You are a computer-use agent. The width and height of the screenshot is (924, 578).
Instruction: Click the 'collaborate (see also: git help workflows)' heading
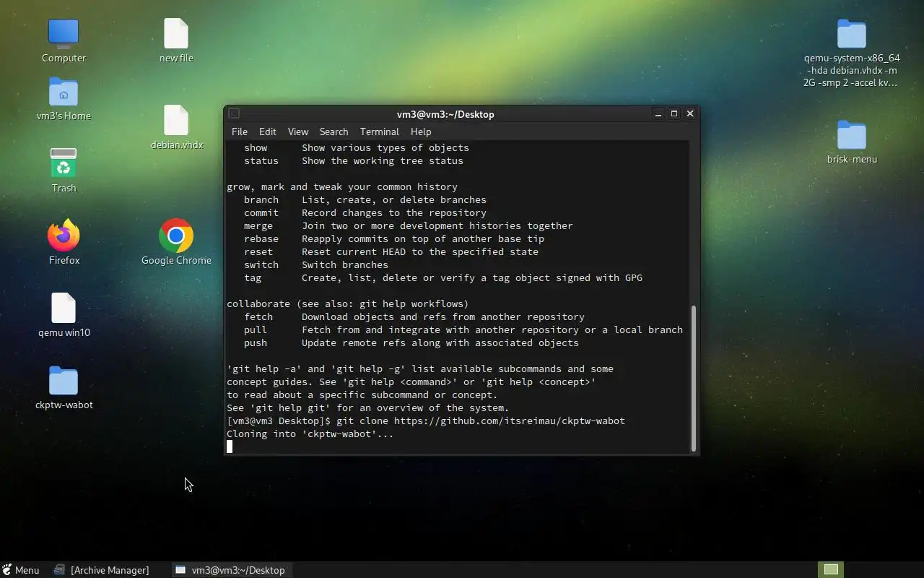348,303
